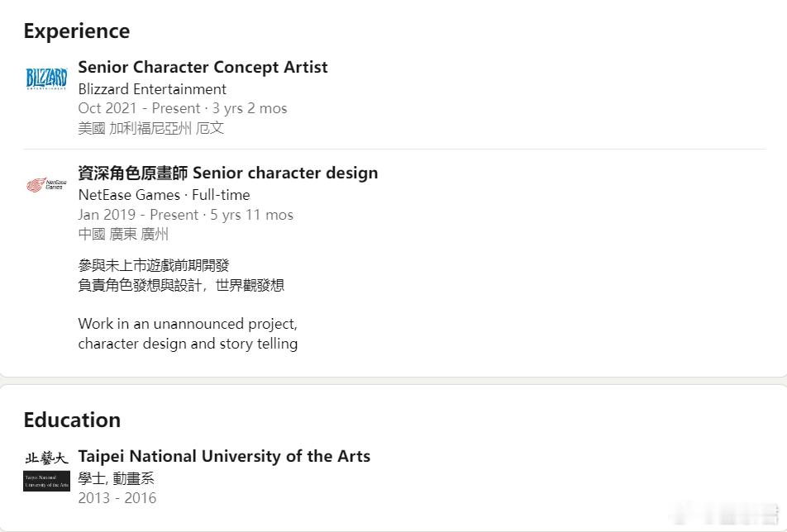Select the Jan 2019 - Present date line

186,215
